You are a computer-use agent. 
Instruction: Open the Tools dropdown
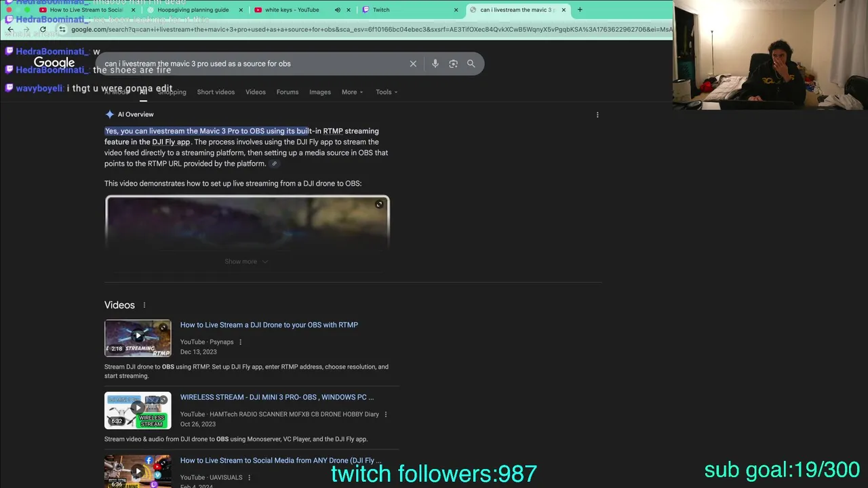387,92
